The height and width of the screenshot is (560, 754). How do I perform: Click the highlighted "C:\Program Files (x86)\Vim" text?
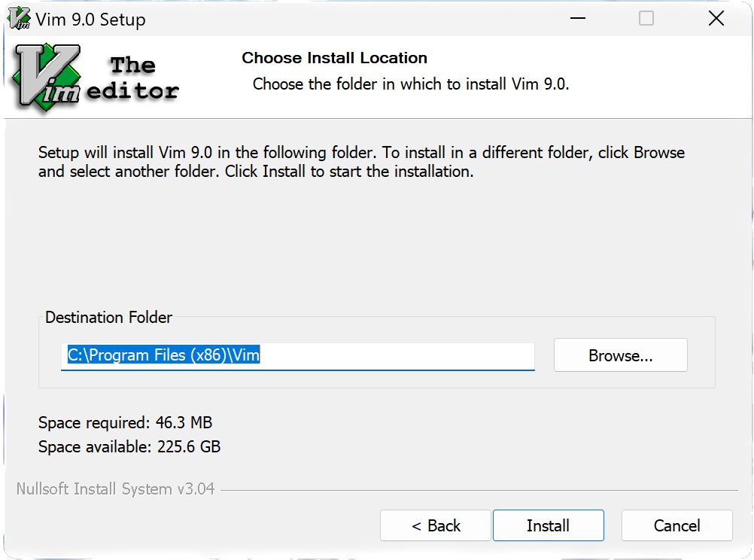pos(163,355)
